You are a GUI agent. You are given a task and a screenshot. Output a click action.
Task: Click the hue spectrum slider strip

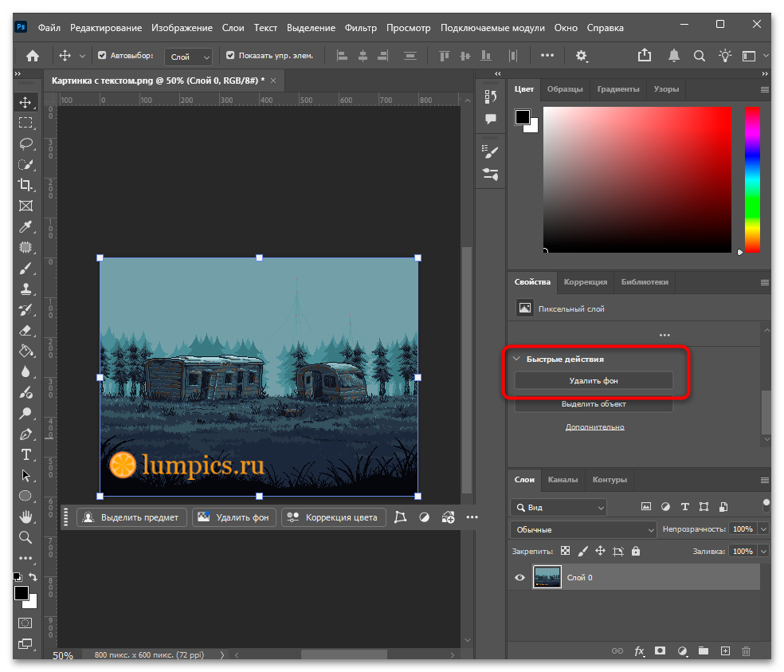[752, 179]
